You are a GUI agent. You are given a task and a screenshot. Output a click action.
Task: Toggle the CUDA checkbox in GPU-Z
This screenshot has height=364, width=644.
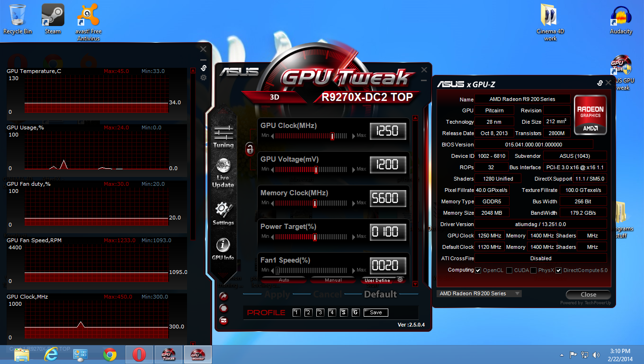click(509, 270)
